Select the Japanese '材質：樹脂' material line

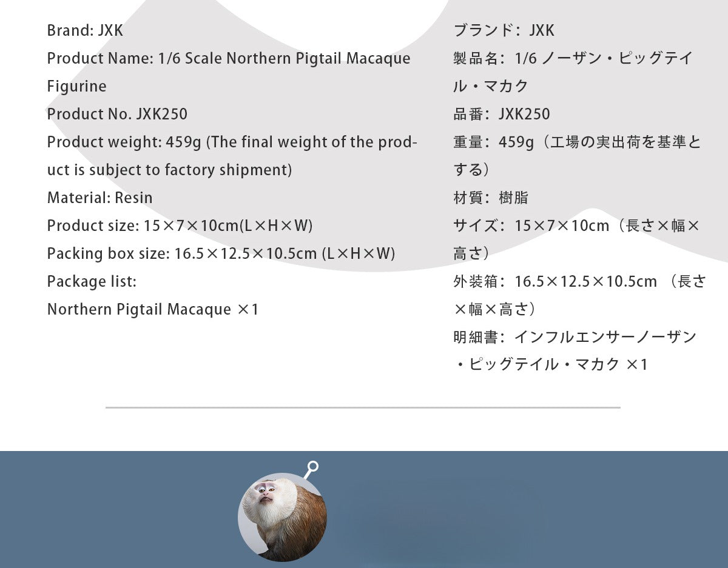[490, 198]
